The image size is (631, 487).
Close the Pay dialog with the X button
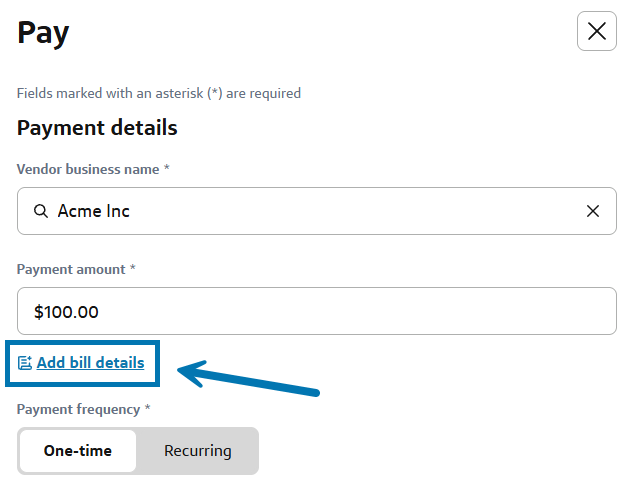[596, 31]
